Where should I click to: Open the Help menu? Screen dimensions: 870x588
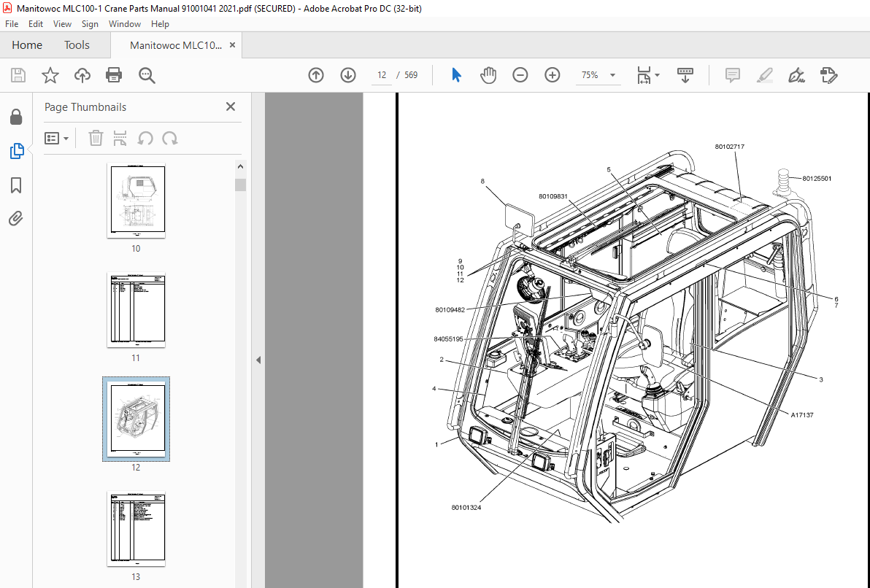[x=160, y=24]
